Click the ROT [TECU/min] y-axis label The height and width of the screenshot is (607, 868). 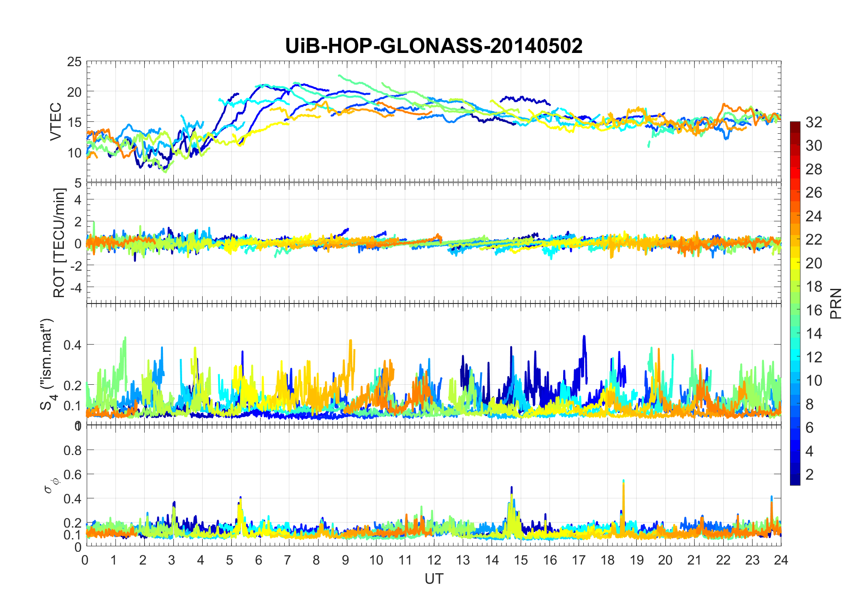(x=59, y=243)
